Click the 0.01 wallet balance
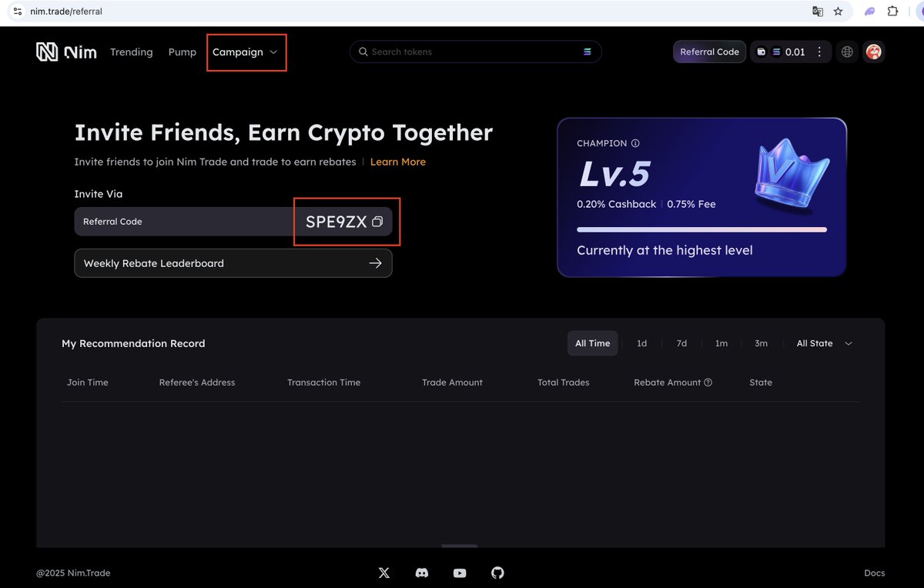This screenshot has height=588, width=924. pos(795,52)
